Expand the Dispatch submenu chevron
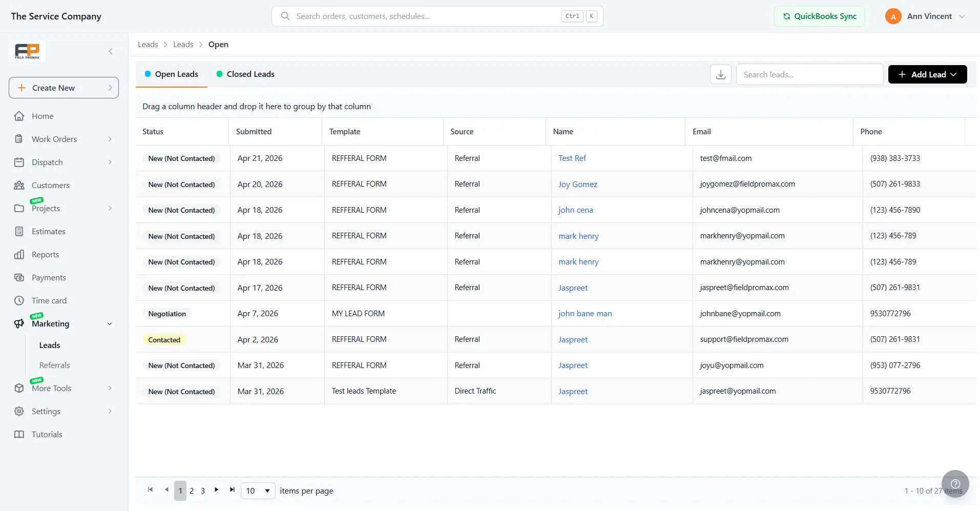The height and width of the screenshot is (511, 980). (x=110, y=162)
